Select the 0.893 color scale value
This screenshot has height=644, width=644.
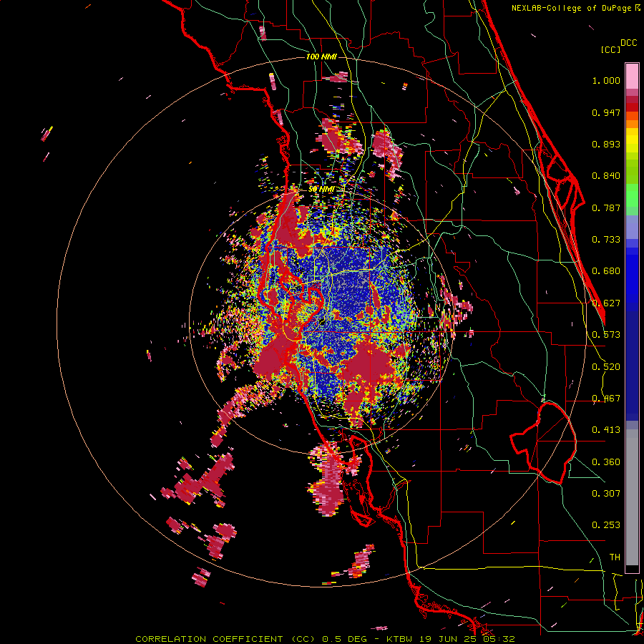point(606,144)
